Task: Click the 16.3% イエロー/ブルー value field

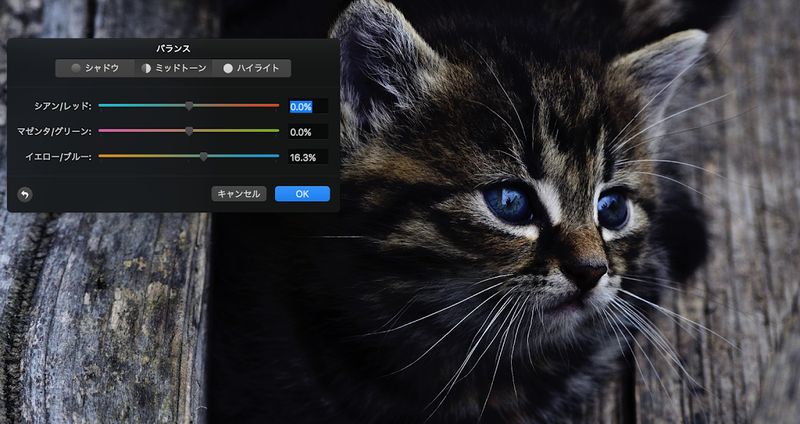Action: [x=307, y=158]
